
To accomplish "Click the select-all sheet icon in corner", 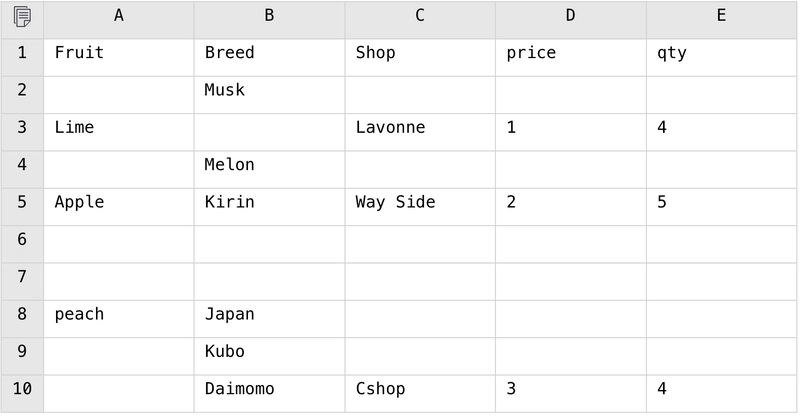I will [22, 17].
